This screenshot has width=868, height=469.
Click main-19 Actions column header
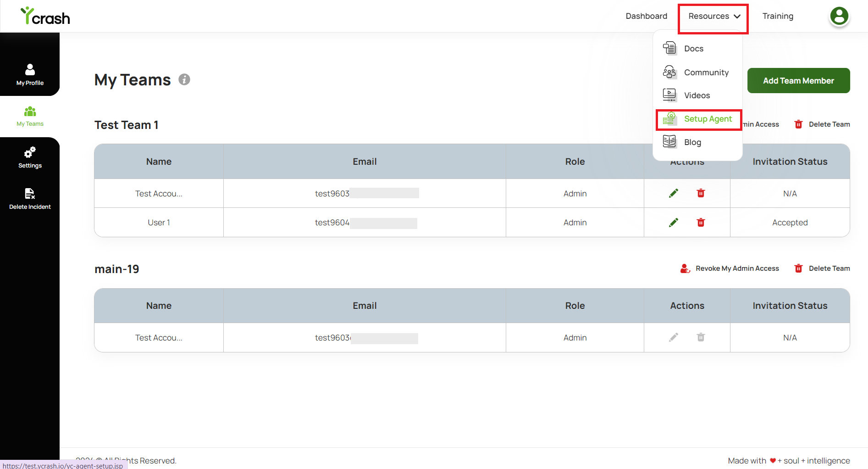(687, 306)
